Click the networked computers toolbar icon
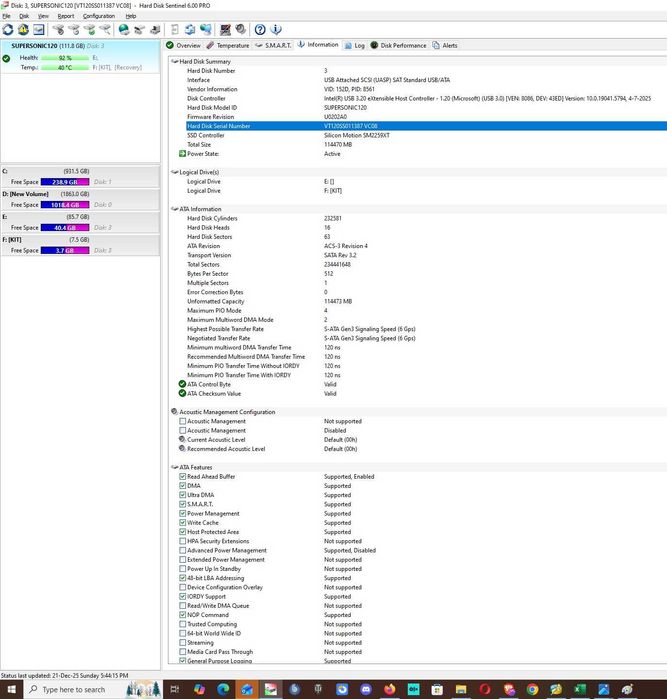The image size is (667, 699). pos(206,30)
